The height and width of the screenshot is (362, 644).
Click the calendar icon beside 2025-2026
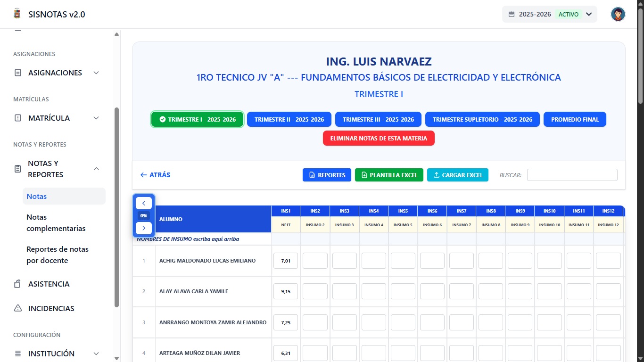pyautogui.click(x=512, y=14)
